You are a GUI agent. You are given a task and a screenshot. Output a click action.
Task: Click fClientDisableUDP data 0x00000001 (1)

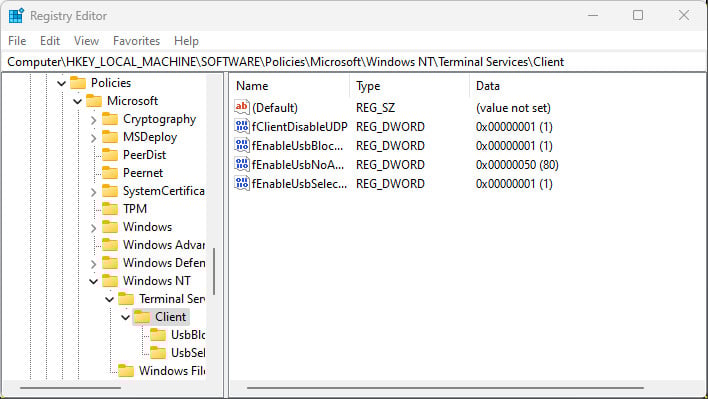pyautogui.click(x=514, y=127)
